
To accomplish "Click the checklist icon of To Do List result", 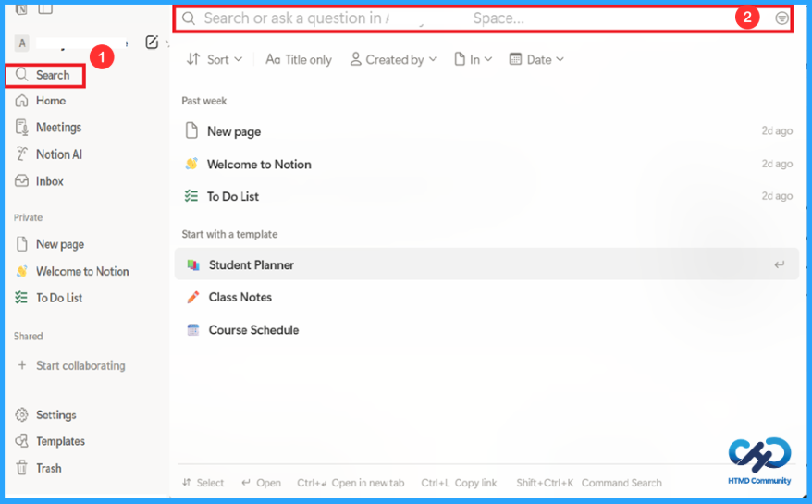I will 191,196.
